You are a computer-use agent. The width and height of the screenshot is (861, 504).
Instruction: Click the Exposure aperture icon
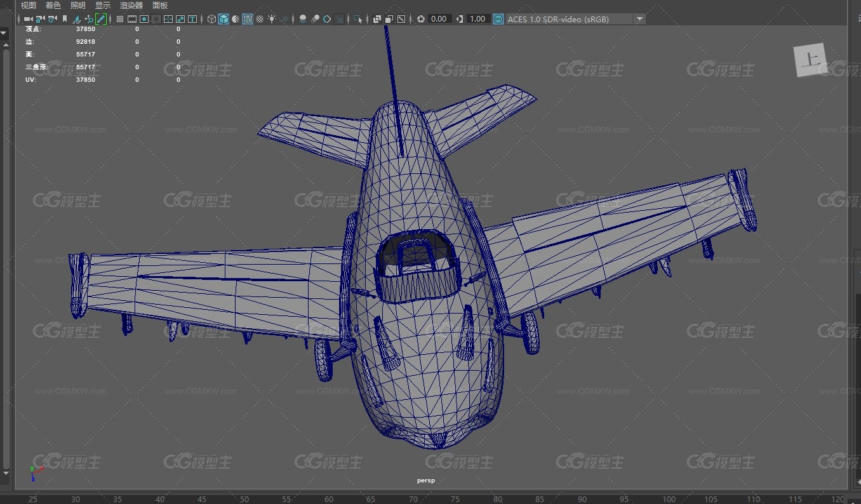coord(420,19)
